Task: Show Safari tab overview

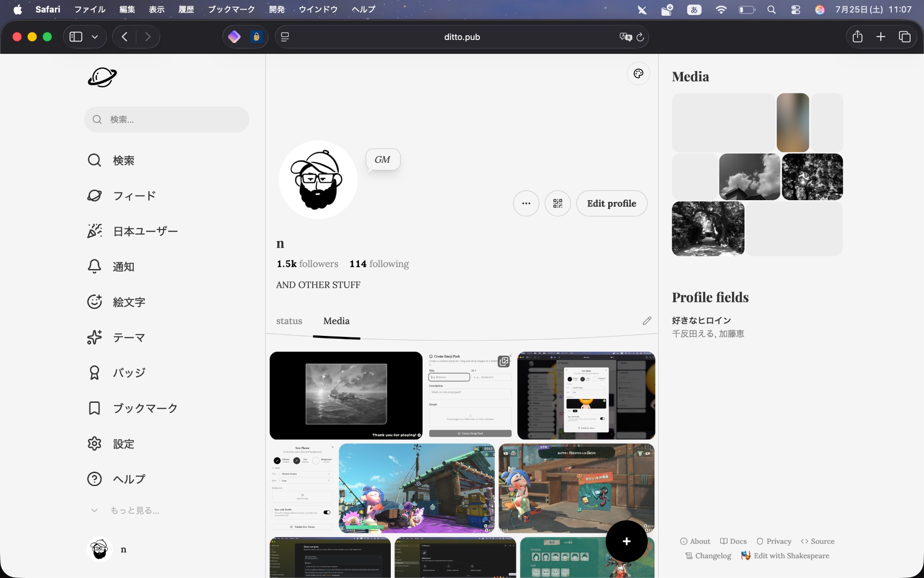Action: 905,37
